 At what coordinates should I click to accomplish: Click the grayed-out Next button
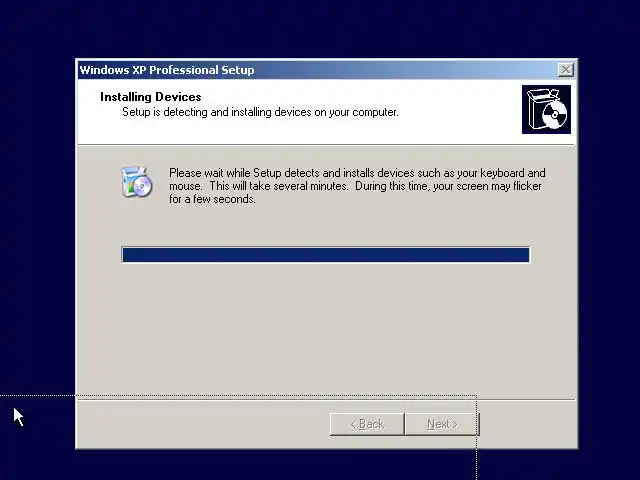coord(442,424)
